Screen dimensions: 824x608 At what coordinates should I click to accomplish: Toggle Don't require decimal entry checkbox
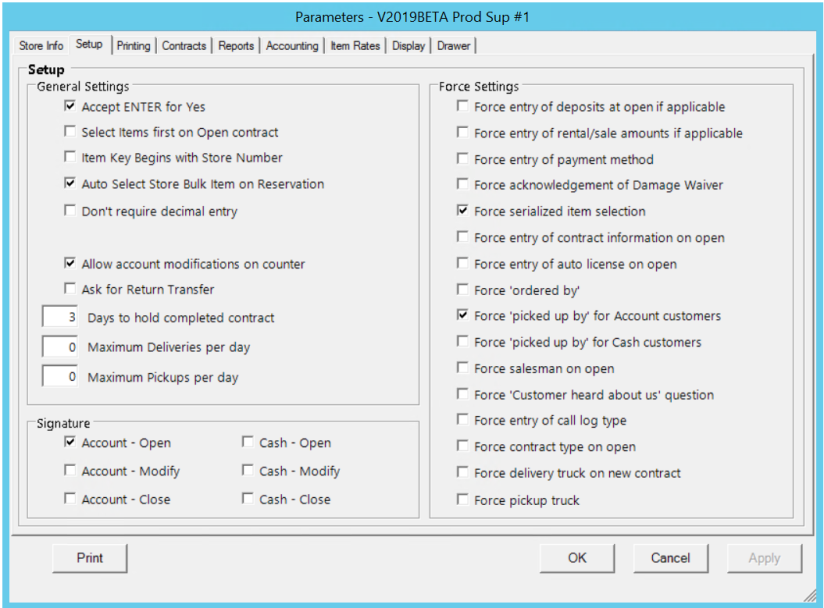pyautogui.click(x=70, y=211)
